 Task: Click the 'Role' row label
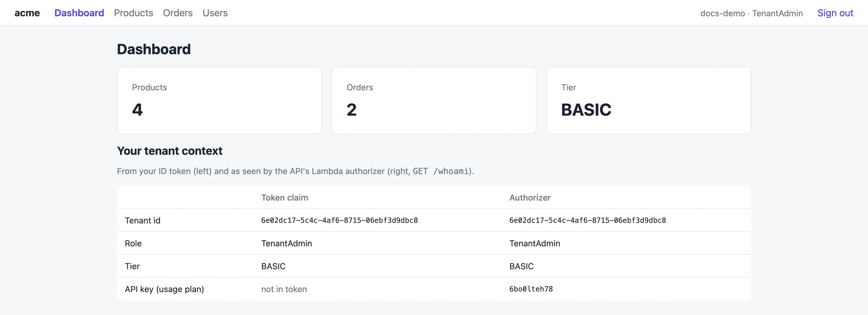133,243
